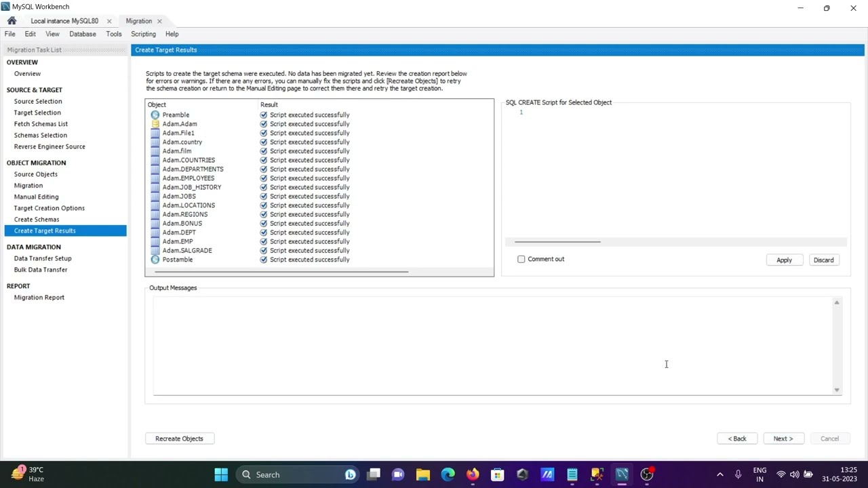Click the Back button
This screenshot has width=868, height=488.
click(737, 439)
